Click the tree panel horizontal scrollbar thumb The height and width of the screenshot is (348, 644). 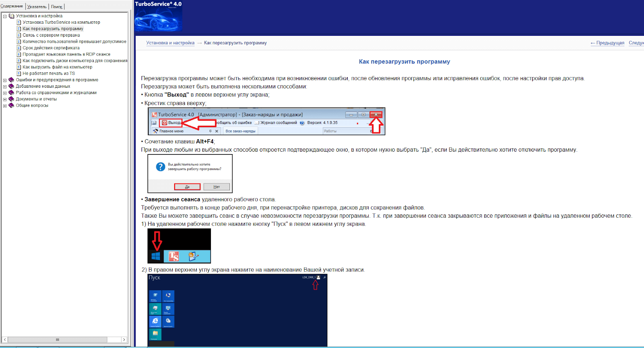tap(58, 340)
